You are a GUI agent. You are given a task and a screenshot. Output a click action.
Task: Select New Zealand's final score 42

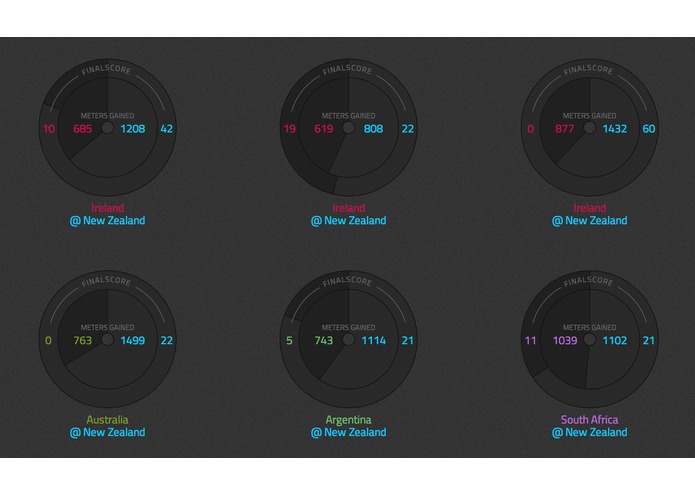pos(167,129)
